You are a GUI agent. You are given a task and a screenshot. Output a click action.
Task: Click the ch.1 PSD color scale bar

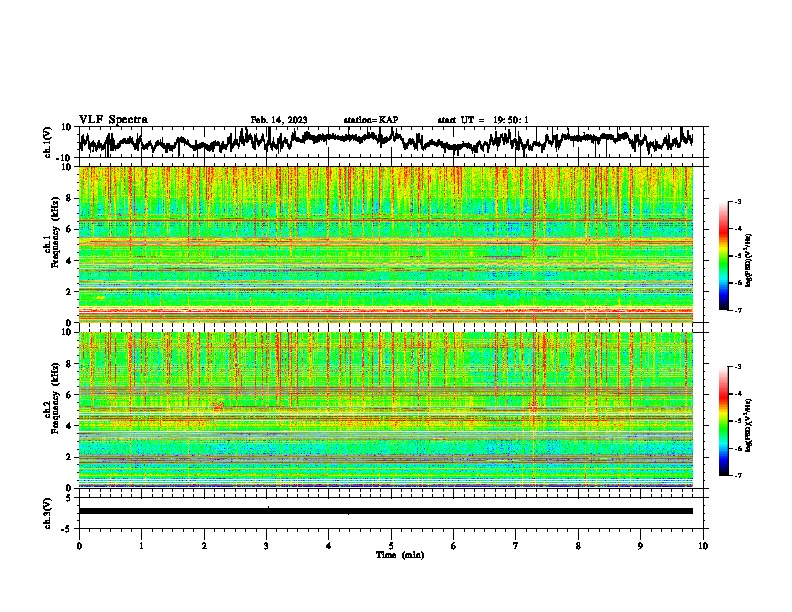[x=724, y=256]
